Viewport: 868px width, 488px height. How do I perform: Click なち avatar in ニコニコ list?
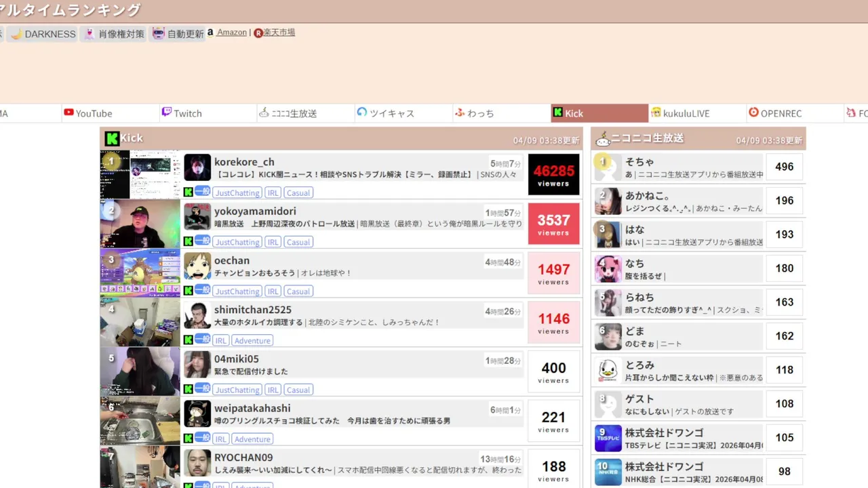608,269
